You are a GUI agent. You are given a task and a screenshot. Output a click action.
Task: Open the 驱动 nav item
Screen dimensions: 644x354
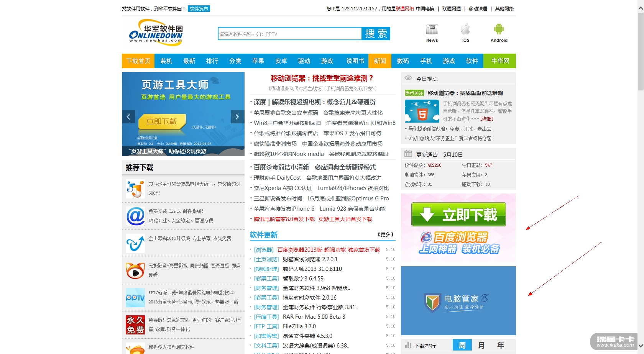(304, 61)
